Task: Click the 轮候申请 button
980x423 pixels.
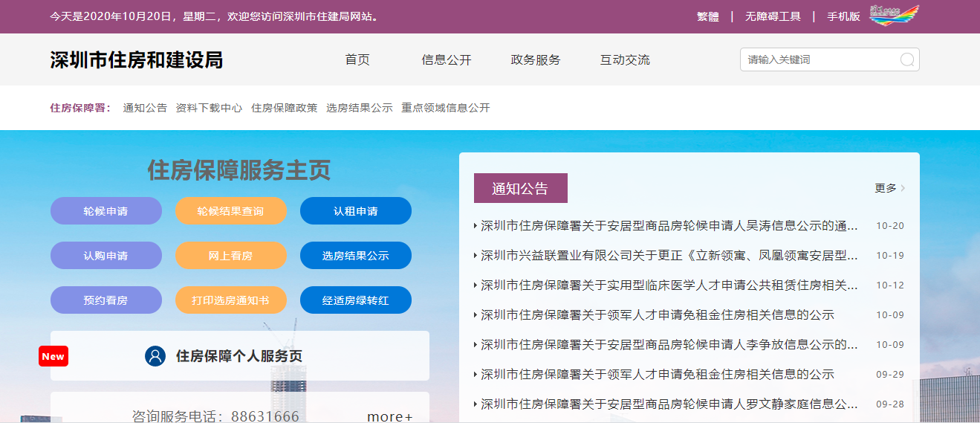Action: pyautogui.click(x=106, y=210)
